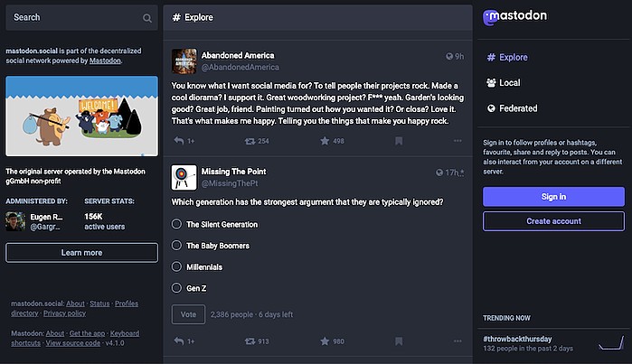
Task: Boost the Abandoned America post
Action: point(250,141)
